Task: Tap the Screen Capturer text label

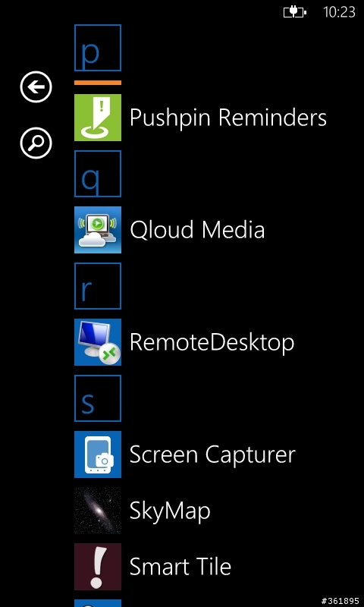Action: coord(212,454)
